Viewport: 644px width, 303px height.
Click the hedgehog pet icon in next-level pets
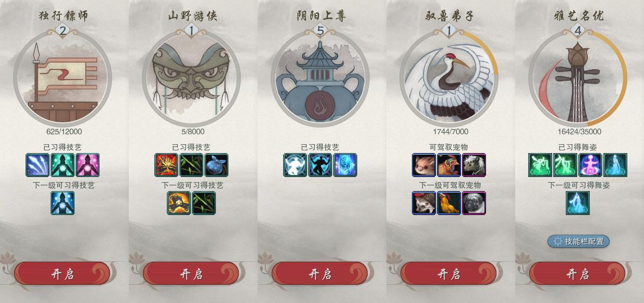424,203
